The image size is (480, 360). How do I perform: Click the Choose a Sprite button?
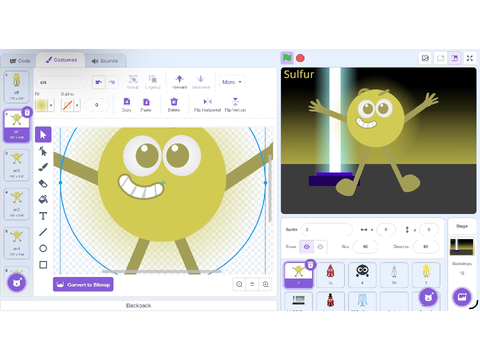point(429,297)
